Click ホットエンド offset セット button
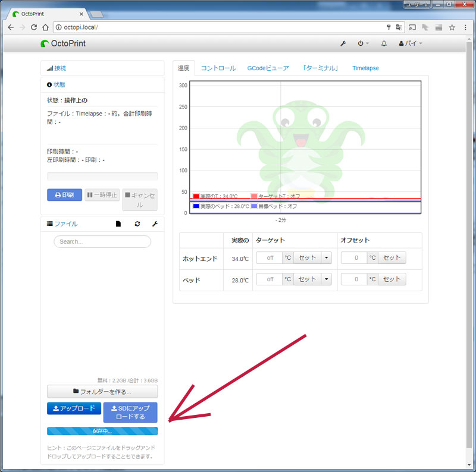This screenshot has width=476, height=472. (392, 258)
